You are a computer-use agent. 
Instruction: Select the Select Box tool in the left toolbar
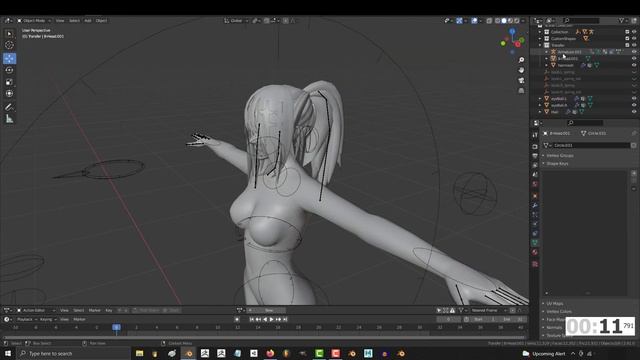coord(9,33)
